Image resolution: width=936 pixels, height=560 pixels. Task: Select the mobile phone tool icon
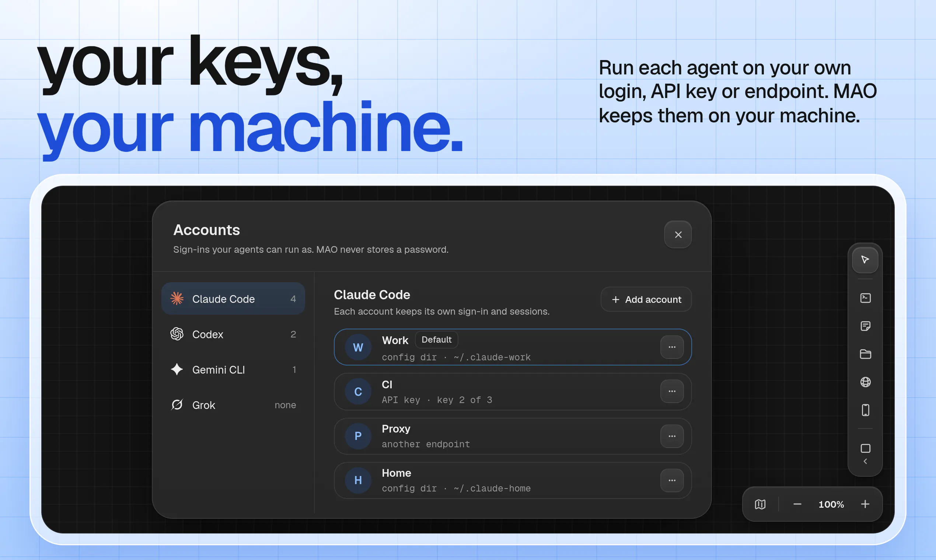point(865,410)
